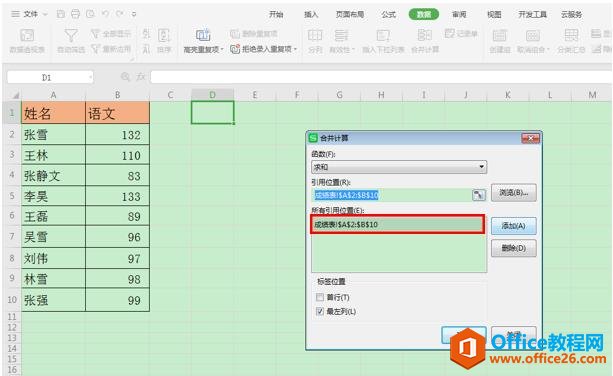Click the Print Preview icon

(x=90, y=14)
